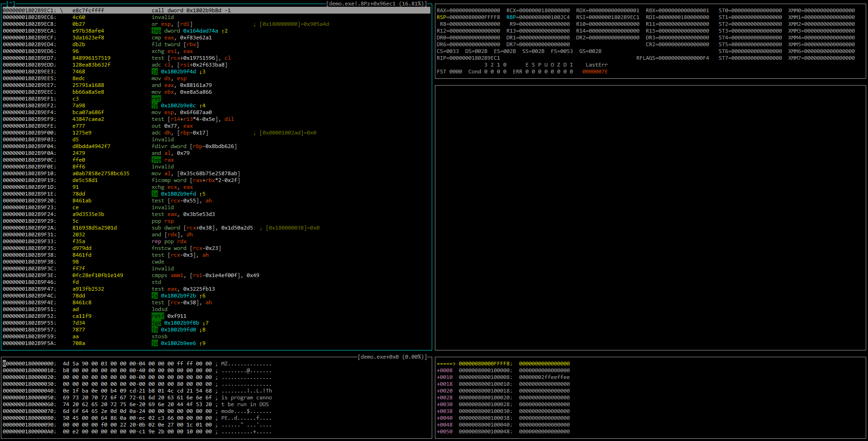Select the green jge mnemonic at 1802B9F55
Screen dimensions: 868x441
[156, 323]
